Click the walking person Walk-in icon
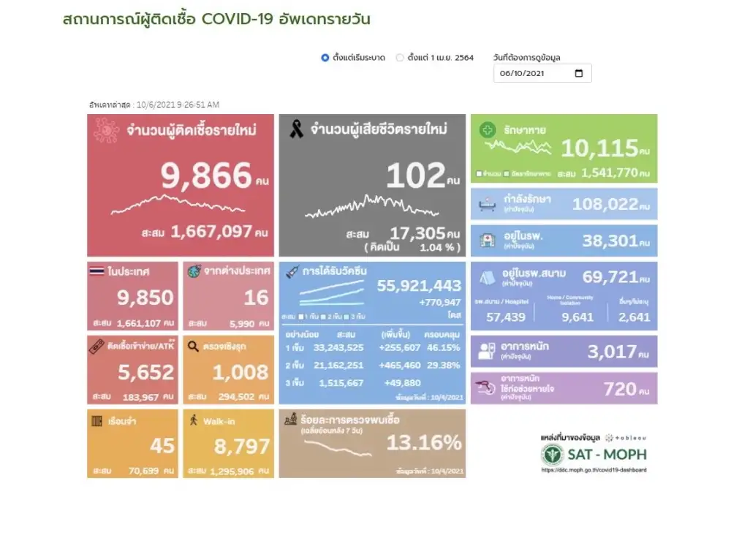 click(194, 420)
